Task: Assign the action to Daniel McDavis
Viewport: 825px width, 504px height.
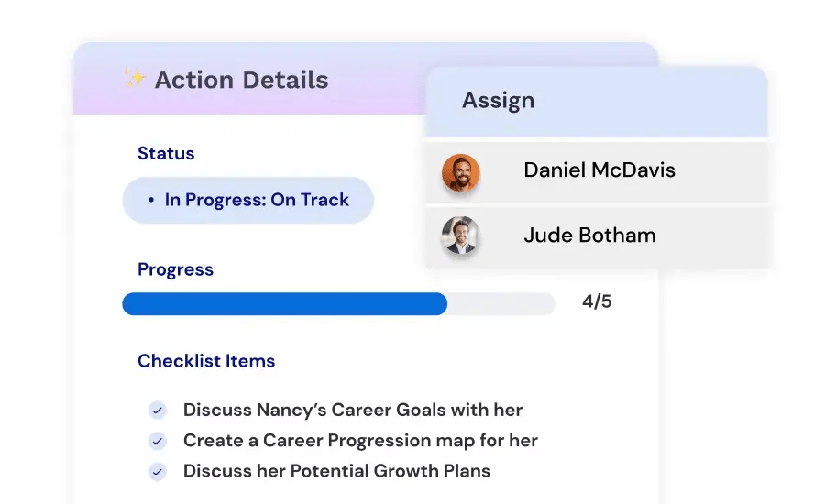Action: (596, 172)
